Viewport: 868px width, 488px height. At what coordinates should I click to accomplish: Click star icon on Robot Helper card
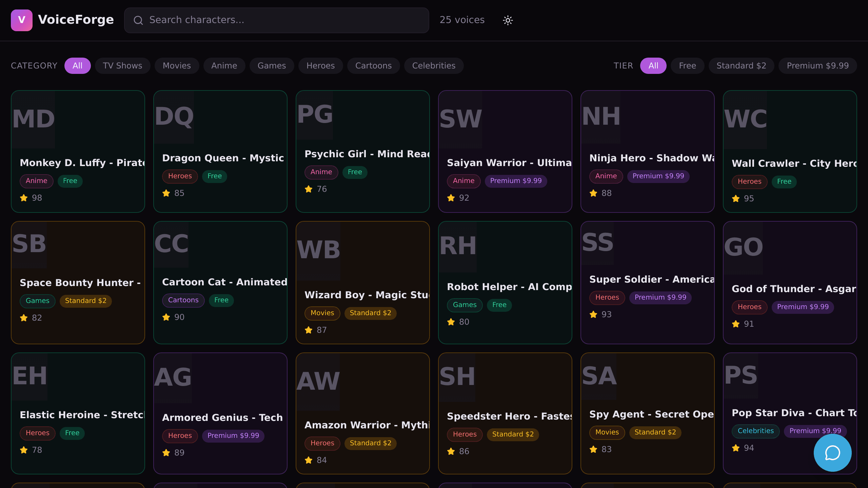point(451,322)
